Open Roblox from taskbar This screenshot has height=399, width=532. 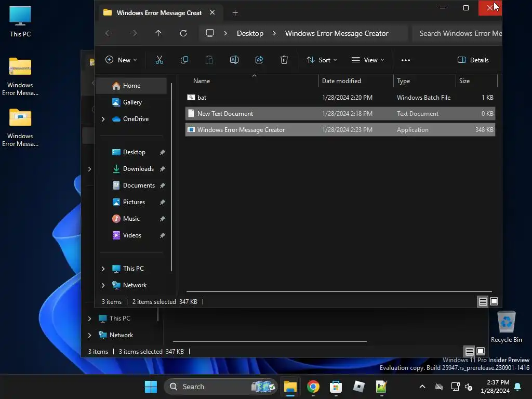358,387
